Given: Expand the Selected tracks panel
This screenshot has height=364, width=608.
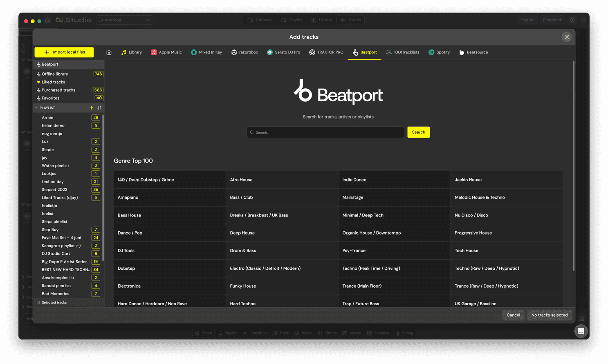Looking at the screenshot, I should coord(54,303).
